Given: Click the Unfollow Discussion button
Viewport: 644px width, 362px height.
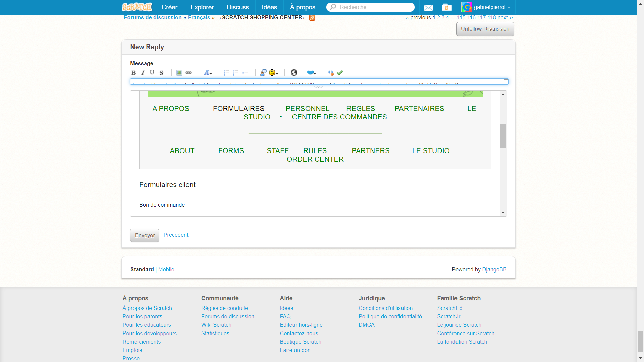Looking at the screenshot, I should click(485, 29).
